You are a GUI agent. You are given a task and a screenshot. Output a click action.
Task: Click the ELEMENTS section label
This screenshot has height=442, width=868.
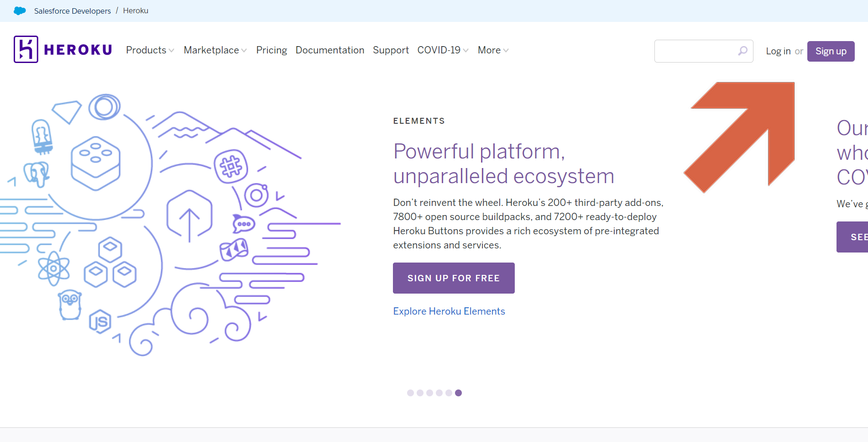point(419,121)
